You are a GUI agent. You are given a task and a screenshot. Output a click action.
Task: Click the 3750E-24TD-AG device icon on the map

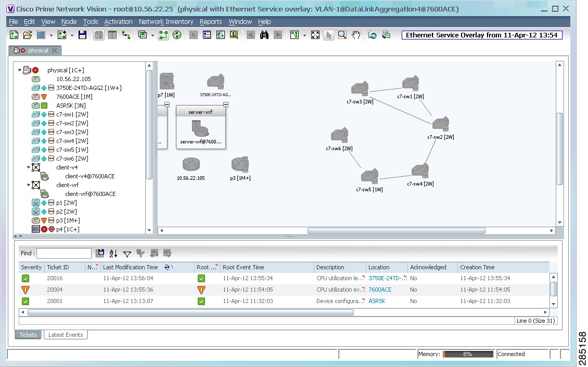pyautogui.click(x=215, y=82)
